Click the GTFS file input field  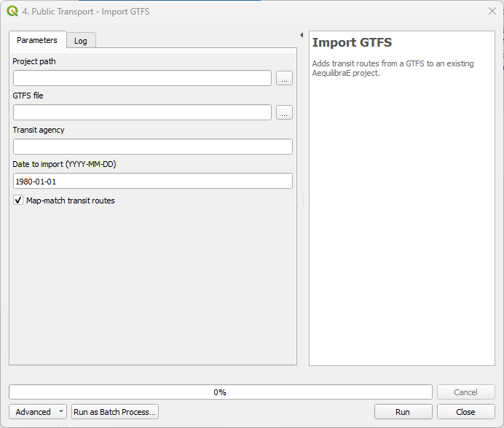point(143,112)
